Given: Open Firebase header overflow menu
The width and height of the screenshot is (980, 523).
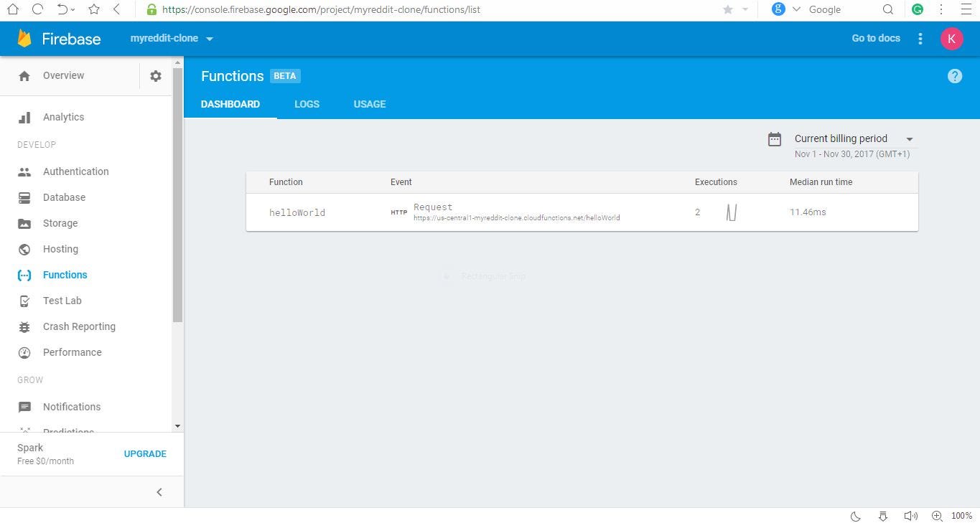Looking at the screenshot, I should 920,39.
